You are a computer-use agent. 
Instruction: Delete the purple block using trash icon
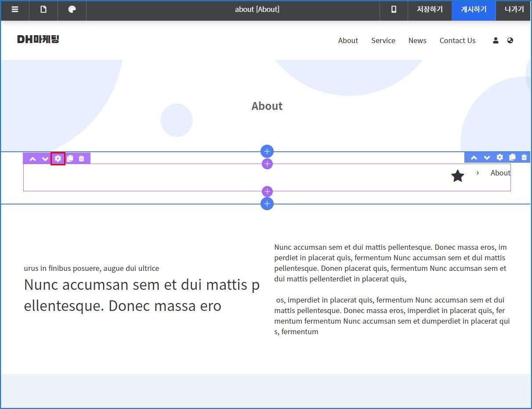(81, 158)
